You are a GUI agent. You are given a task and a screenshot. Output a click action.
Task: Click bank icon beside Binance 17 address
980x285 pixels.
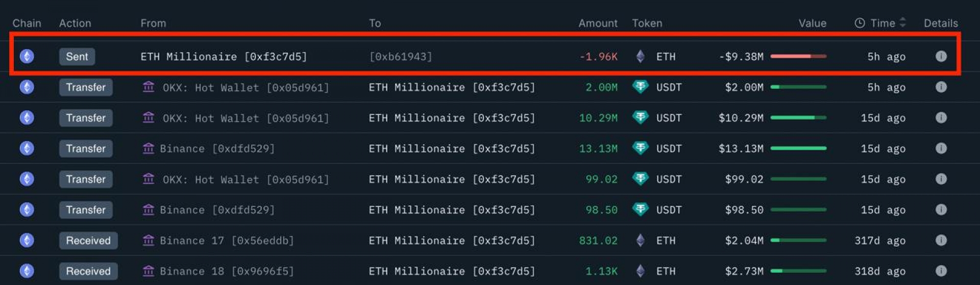pyautogui.click(x=149, y=240)
